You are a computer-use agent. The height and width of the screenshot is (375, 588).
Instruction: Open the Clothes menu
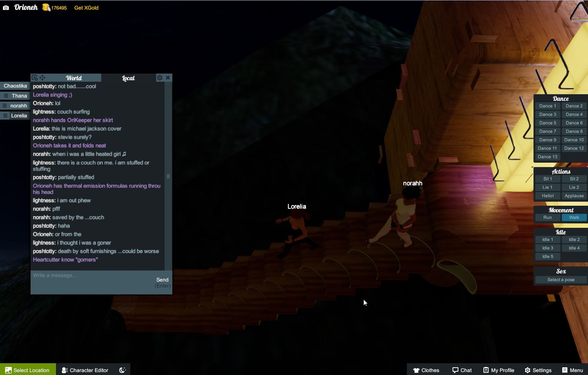click(x=426, y=370)
